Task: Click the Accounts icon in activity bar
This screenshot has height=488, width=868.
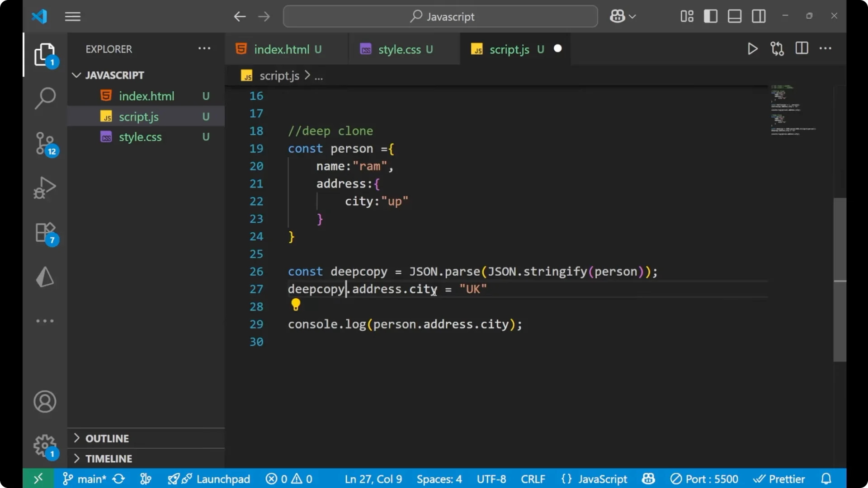Action: click(x=45, y=402)
